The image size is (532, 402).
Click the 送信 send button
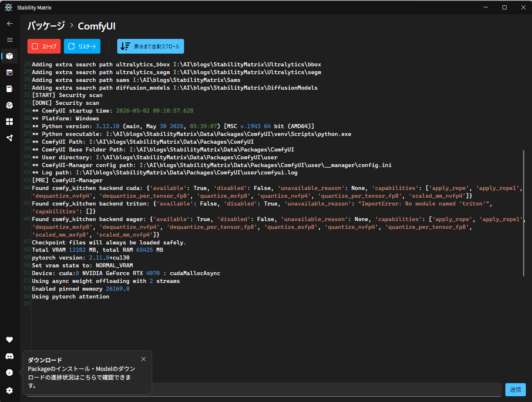point(515,390)
